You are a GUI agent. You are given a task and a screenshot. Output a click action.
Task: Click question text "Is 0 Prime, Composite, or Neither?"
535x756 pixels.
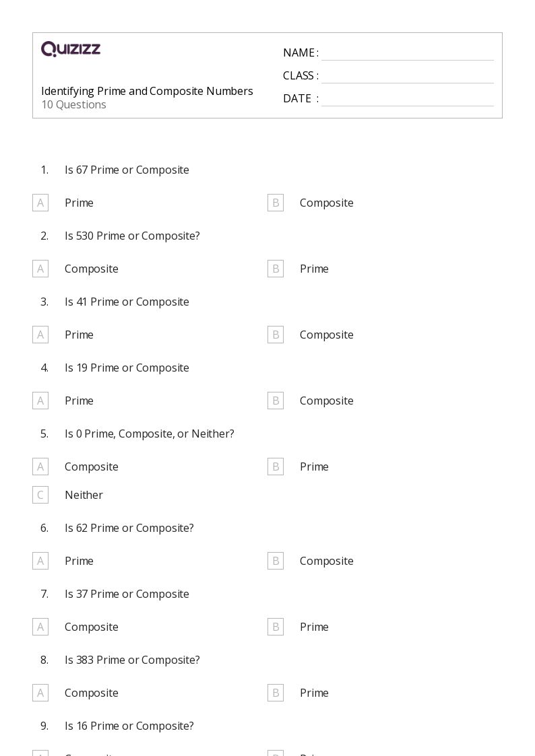pyautogui.click(x=149, y=434)
